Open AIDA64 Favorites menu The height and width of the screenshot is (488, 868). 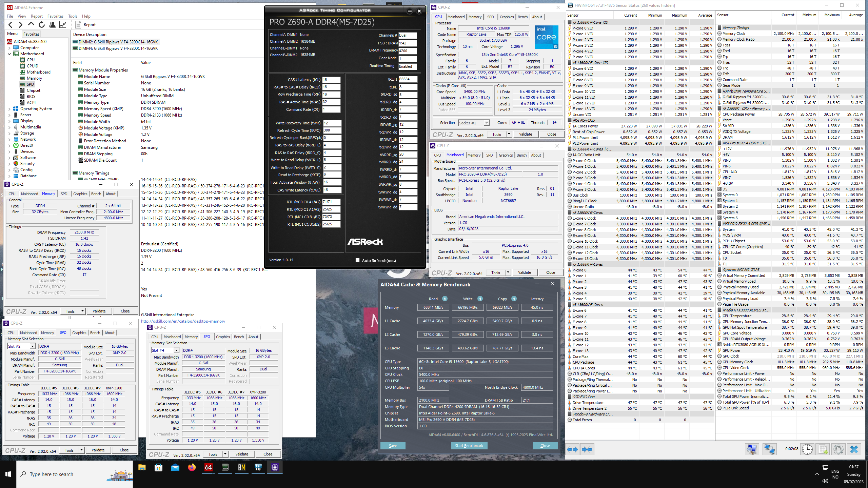point(55,16)
